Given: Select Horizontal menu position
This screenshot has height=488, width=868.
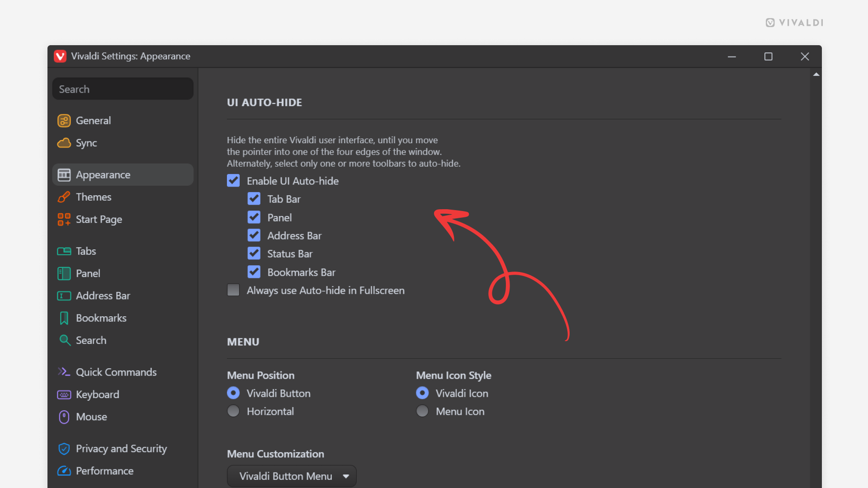Looking at the screenshot, I should point(233,411).
